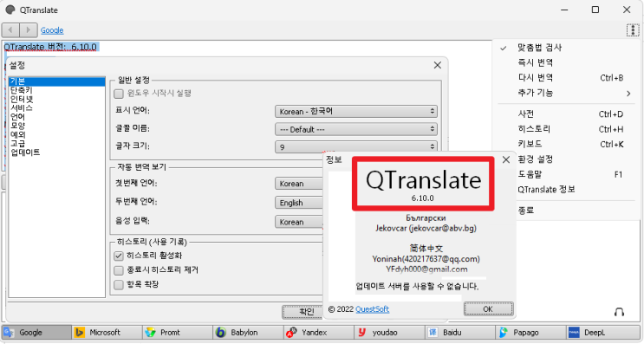Click the headphones listen icon

619,312
